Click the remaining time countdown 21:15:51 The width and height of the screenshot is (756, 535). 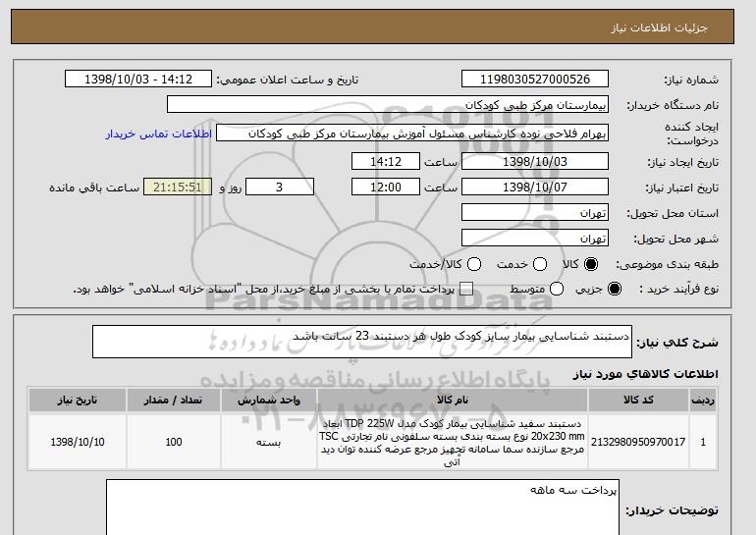(x=178, y=187)
